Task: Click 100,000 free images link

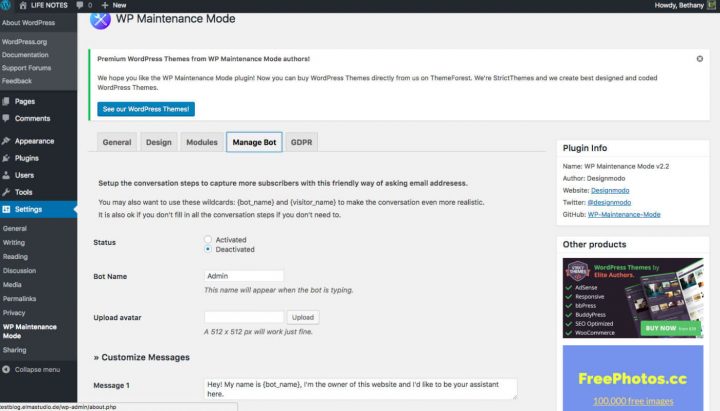Action: tap(633, 400)
